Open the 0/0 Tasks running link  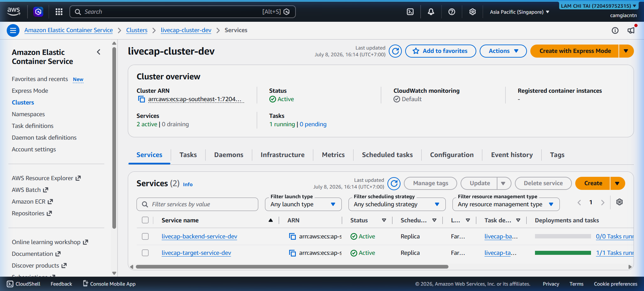click(614, 236)
